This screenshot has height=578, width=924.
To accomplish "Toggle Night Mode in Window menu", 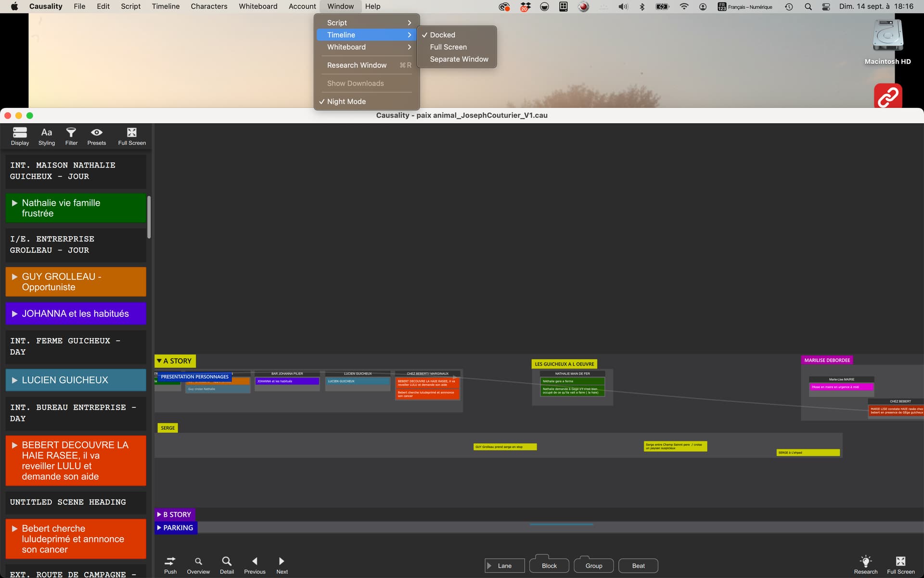I will pyautogui.click(x=346, y=102).
